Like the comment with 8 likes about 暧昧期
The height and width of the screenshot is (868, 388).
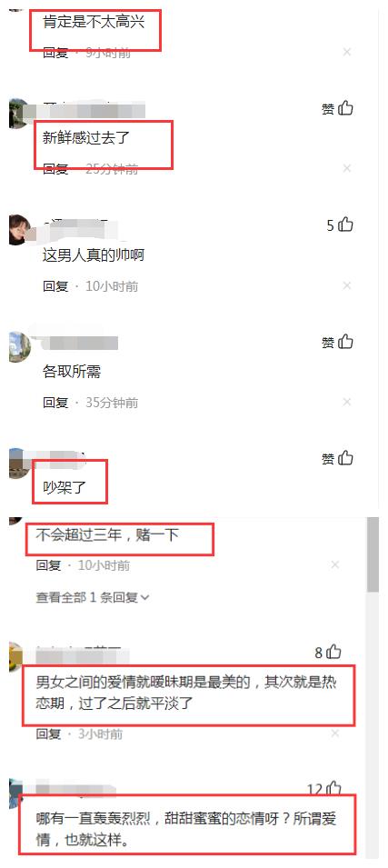328,653
